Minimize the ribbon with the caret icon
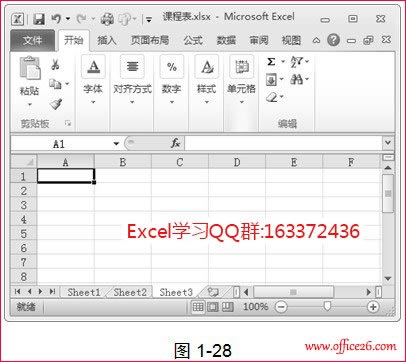 point(316,41)
